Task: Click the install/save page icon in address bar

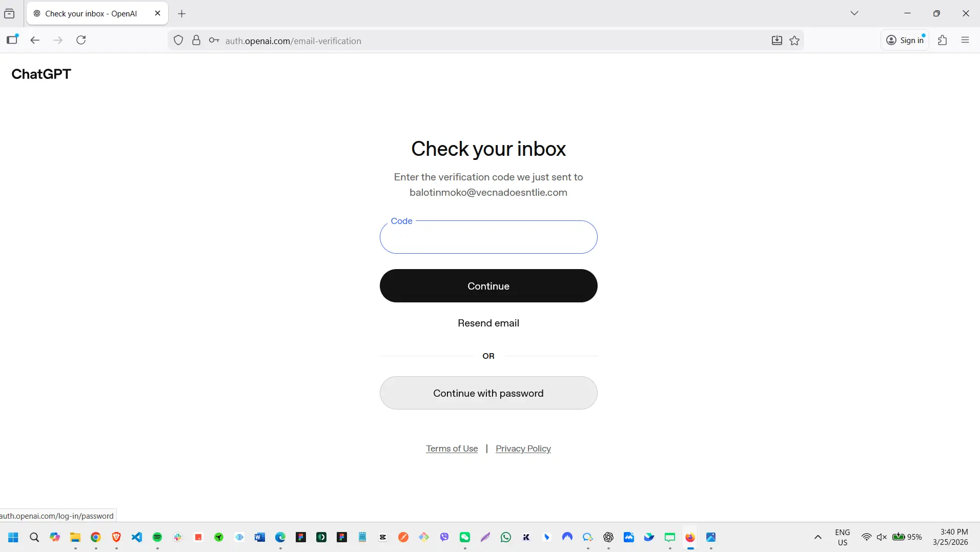Action: coord(777,40)
